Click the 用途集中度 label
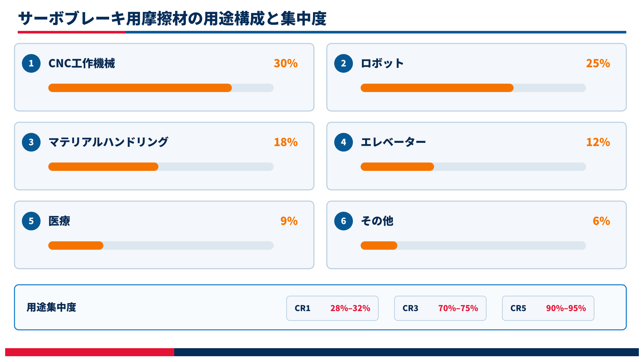The width and height of the screenshot is (644, 362). click(x=51, y=307)
